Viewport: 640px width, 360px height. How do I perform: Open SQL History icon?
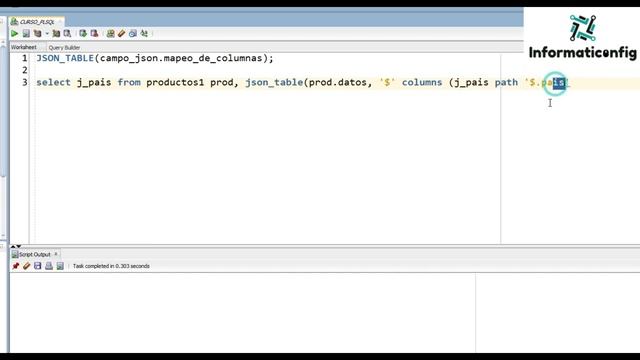[x=133, y=33]
